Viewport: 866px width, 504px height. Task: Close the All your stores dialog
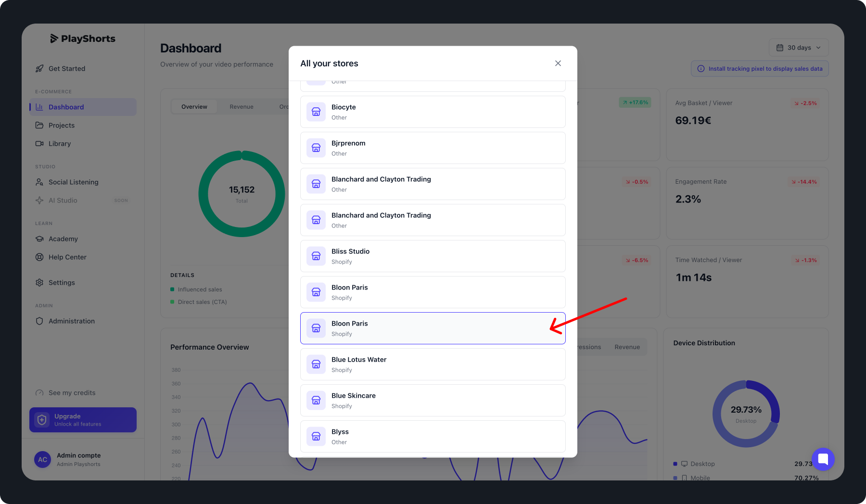pos(558,63)
